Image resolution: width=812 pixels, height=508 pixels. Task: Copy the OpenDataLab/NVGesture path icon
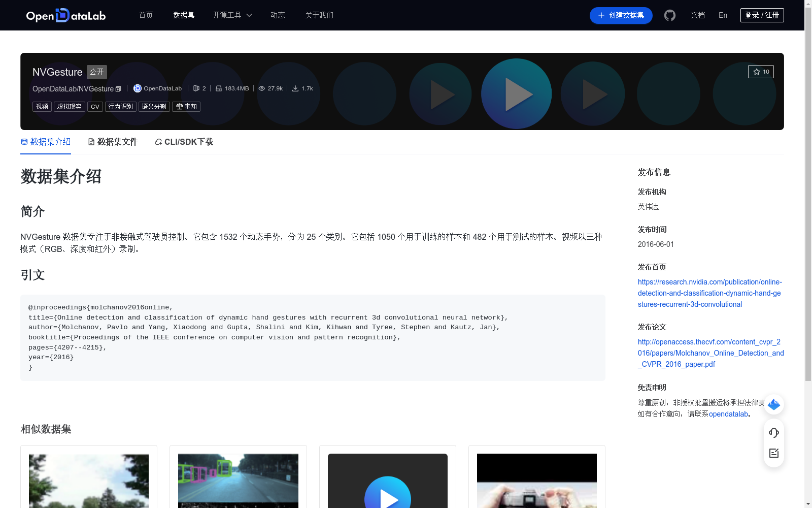click(x=118, y=89)
